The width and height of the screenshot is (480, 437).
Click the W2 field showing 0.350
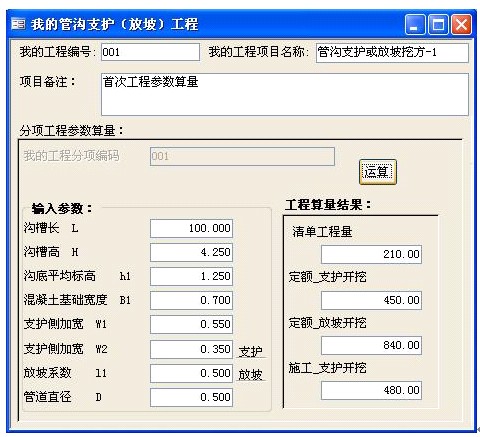point(191,349)
